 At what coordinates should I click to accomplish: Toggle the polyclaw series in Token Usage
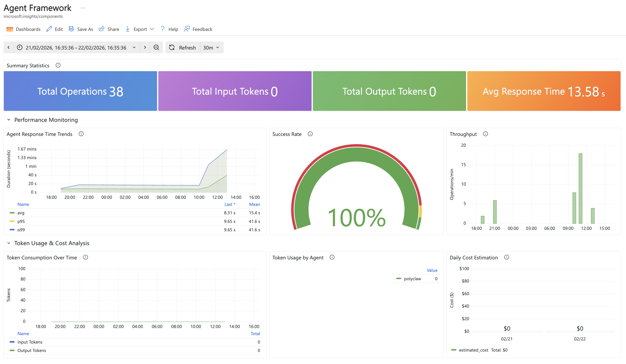[x=412, y=278]
